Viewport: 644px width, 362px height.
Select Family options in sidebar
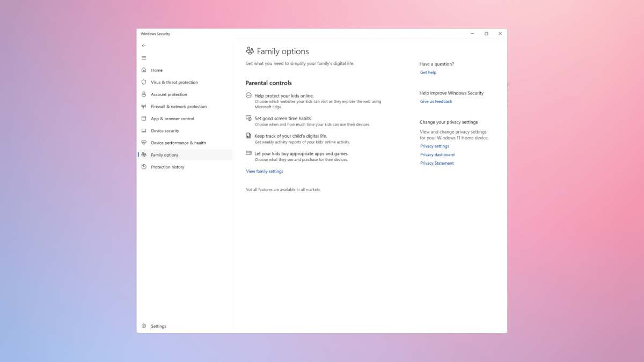(185, 155)
